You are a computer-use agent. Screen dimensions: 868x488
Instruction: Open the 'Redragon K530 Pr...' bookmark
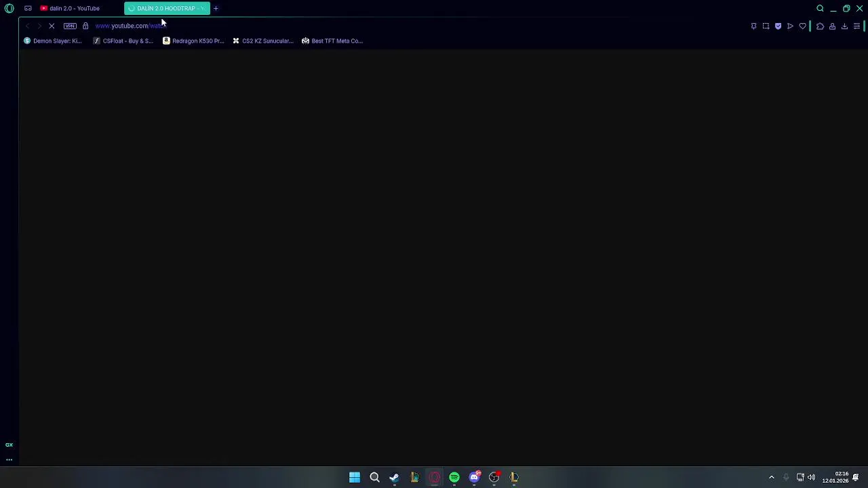click(x=193, y=41)
